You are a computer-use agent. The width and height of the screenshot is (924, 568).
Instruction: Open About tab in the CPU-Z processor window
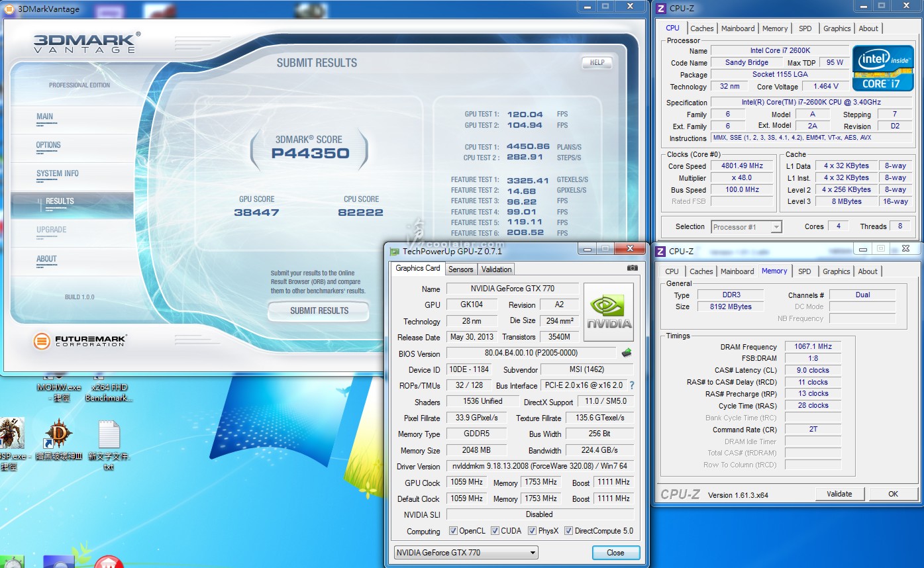868,28
